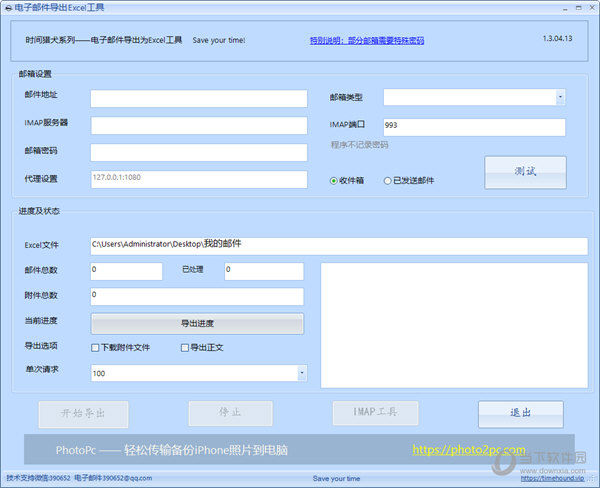Click the 技术支持微信390652 status text
This screenshot has height=488, width=600.
tap(38, 478)
